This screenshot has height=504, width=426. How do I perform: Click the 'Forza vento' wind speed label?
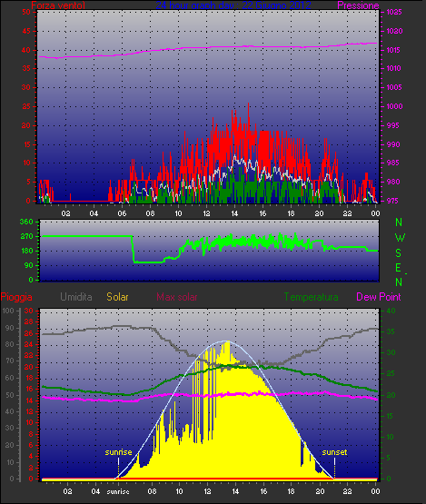click(58, 5)
